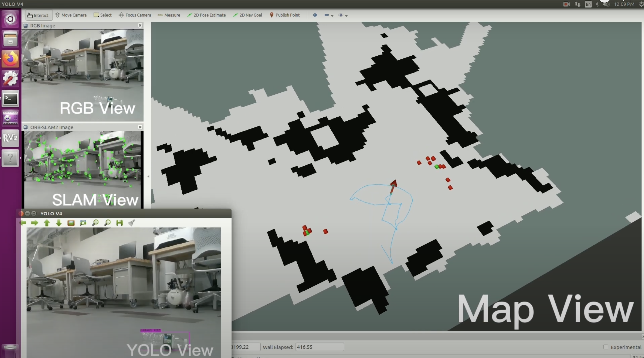The height and width of the screenshot is (358, 644).
Task: Collapse the left panel with arrow handle
Action: click(149, 176)
